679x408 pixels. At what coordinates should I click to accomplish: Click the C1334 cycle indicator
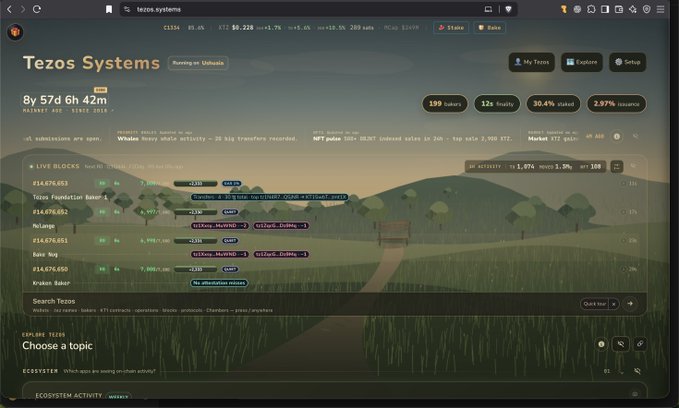click(171, 28)
